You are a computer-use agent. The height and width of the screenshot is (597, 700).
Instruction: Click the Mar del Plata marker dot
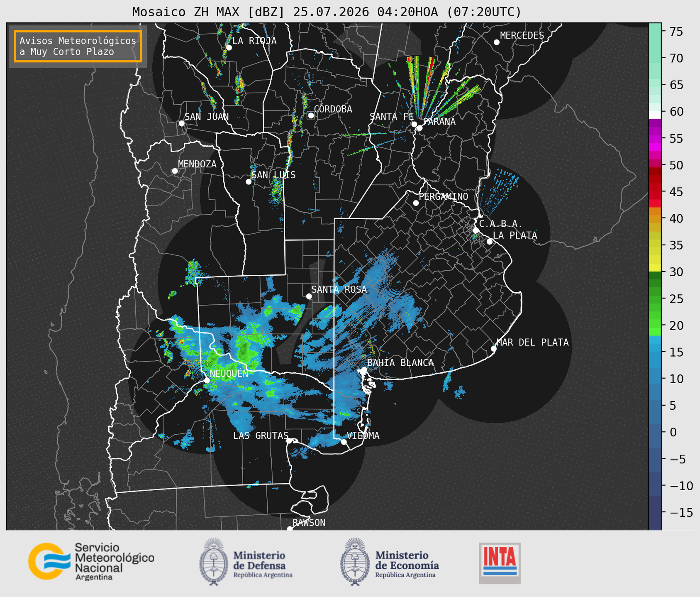[493, 349]
